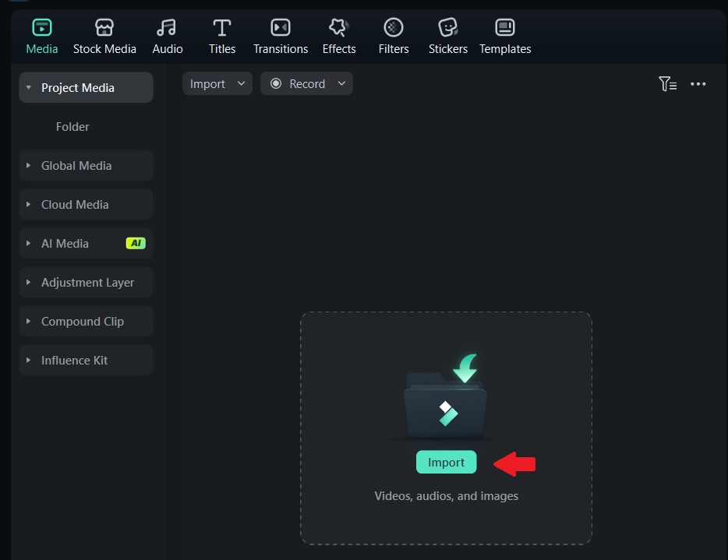Open the Record dropdown menu

(306, 83)
